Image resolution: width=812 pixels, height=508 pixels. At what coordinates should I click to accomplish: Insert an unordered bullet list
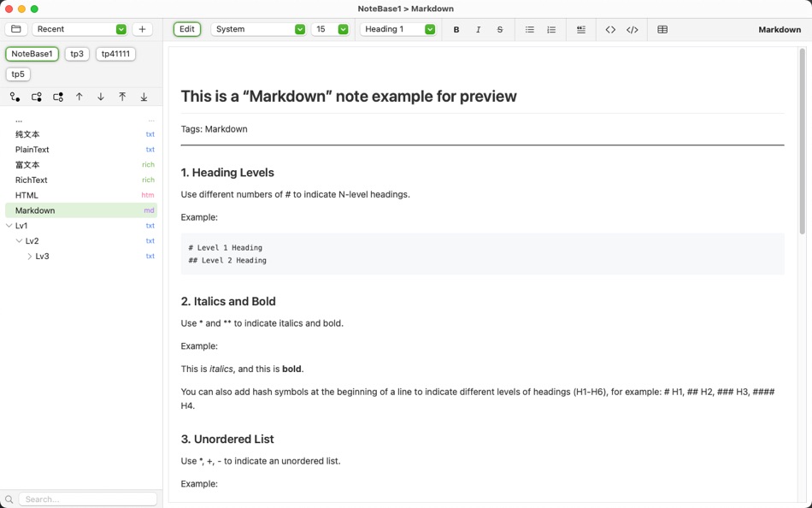point(529,30)
